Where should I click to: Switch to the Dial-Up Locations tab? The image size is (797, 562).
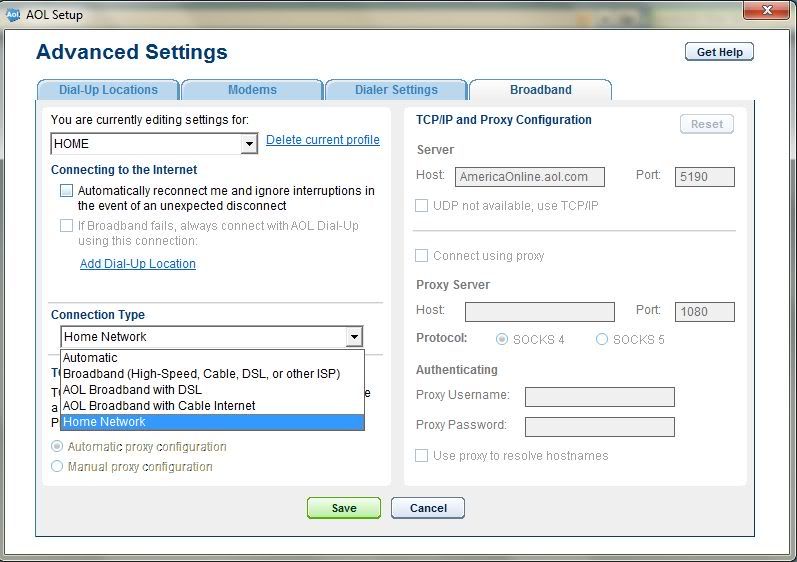tap(108, 90)
